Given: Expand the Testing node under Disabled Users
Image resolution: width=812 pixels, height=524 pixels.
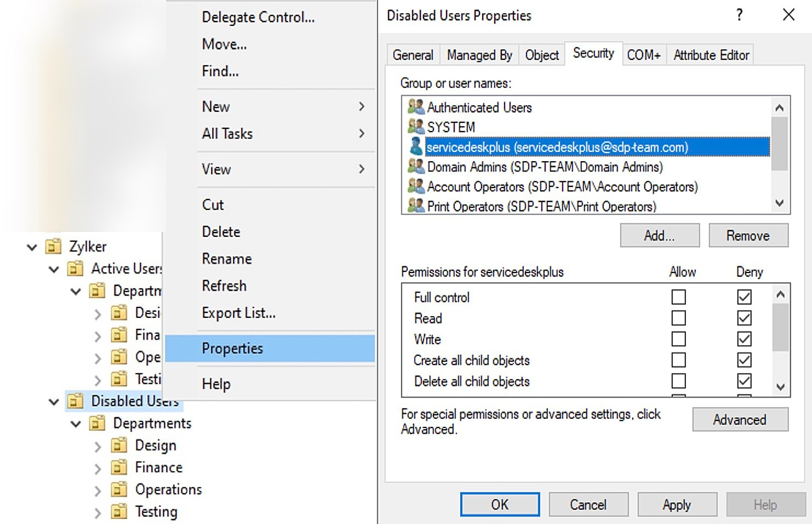Looking at the screenshot, I should (x=98, y=512).
